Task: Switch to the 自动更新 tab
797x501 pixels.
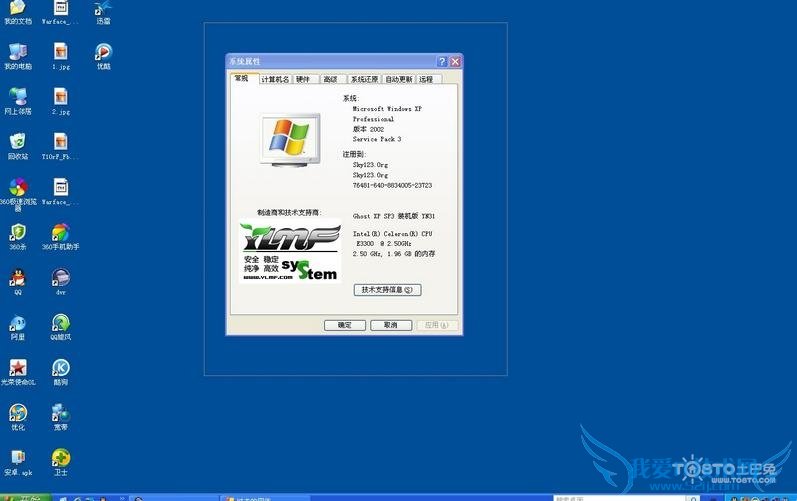Action: 399,79
